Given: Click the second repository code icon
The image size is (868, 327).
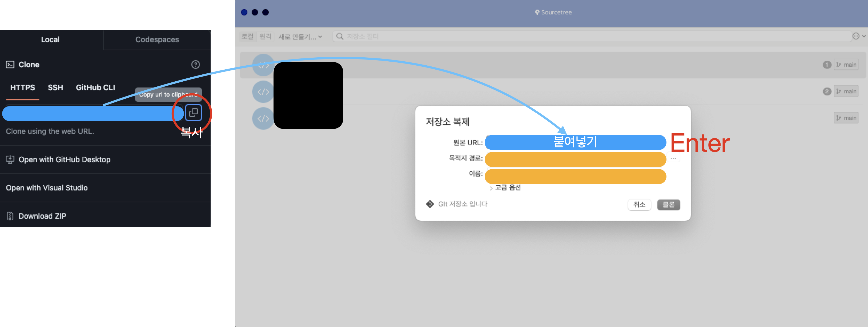Looking at the screenshot, I should click(x=263, y=92).
